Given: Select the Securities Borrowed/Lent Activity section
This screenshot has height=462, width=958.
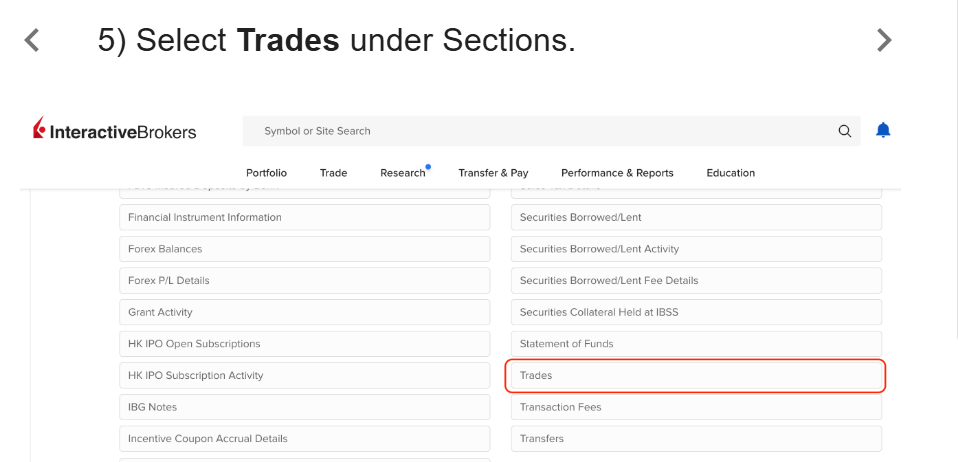Looking at the screenshot, I should (697, 249).
